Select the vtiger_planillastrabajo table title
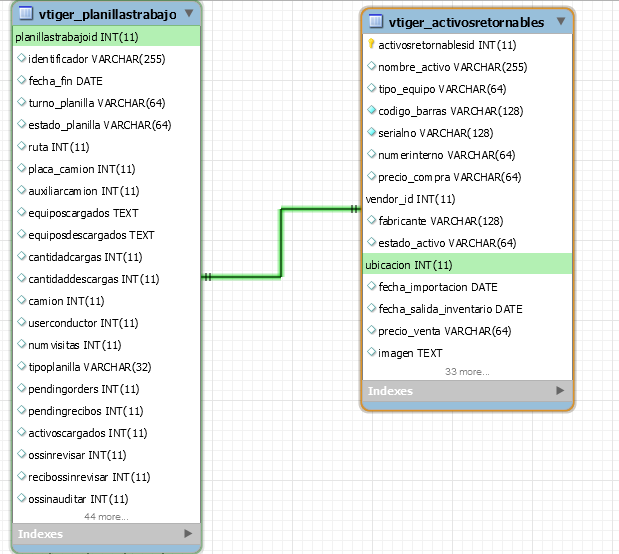Viewport: 619px width, 554px height. 108,14
